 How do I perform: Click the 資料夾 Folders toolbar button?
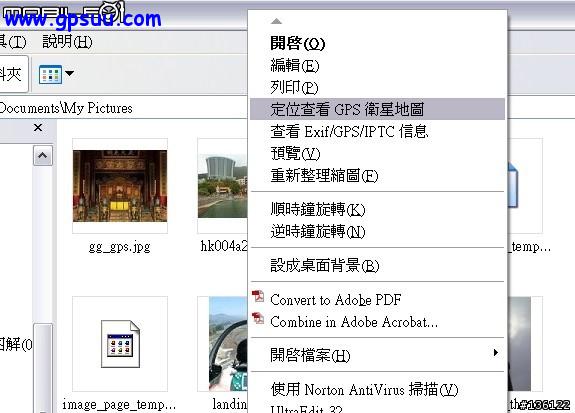pos(13,74)
